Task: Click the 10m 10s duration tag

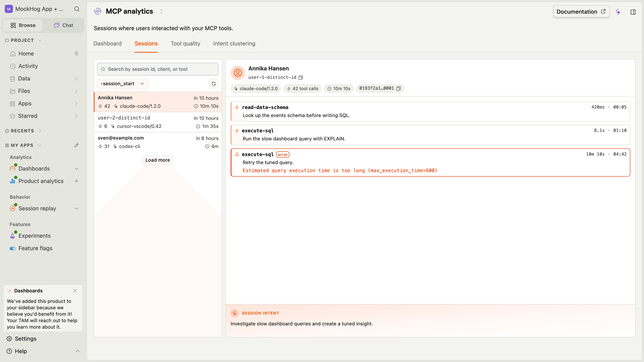Action: click(x=339, y=88)
